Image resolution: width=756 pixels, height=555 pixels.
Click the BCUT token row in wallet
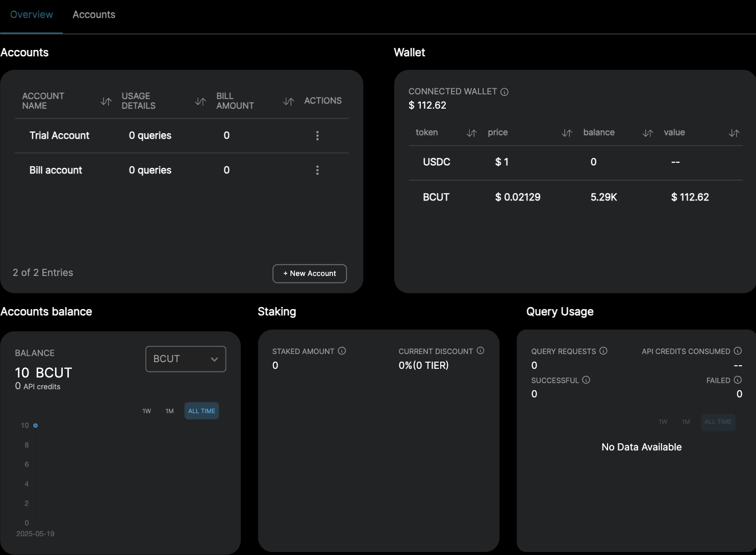click(x=575, y=197)
